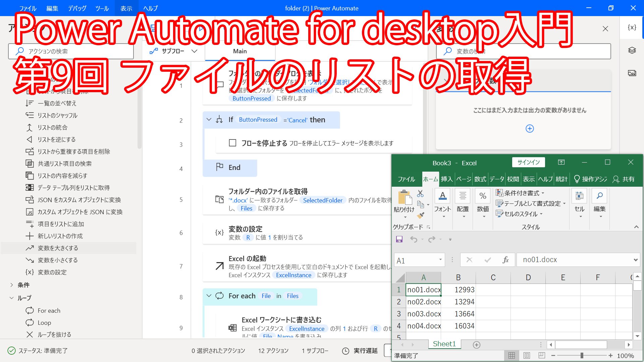Click Excel Alignment group icon

463,196
